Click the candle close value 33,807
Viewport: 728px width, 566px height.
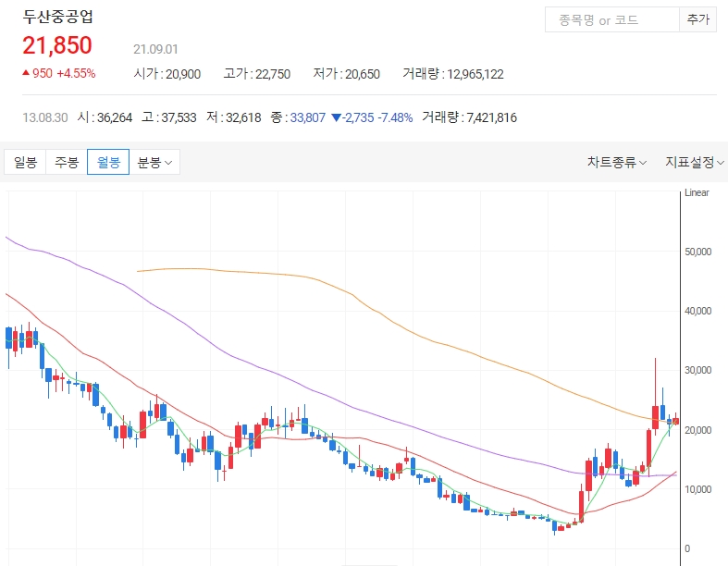pos(308,117)
